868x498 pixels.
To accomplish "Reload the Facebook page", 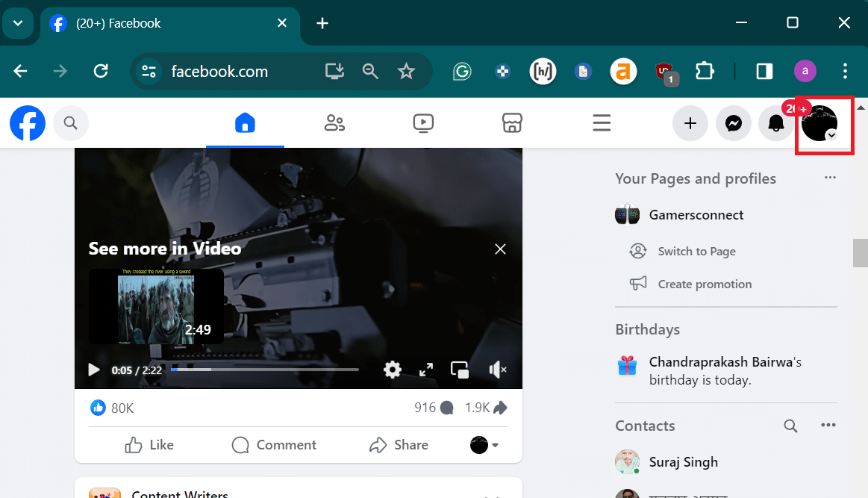I will pyautogui.click(x=101, y=71).
